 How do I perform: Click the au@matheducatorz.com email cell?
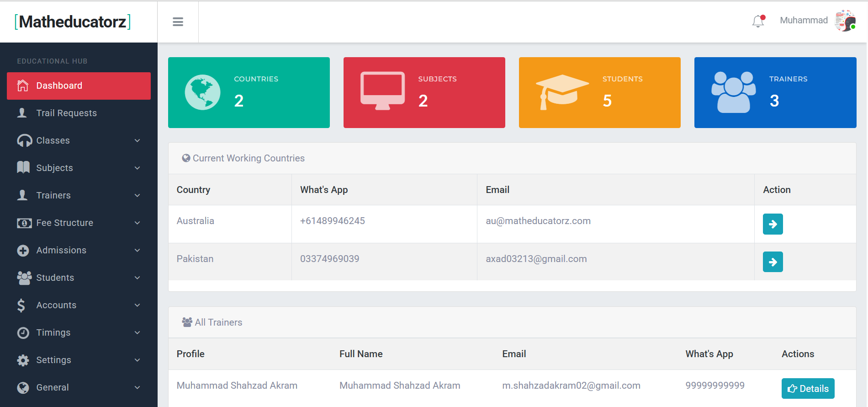538,221
